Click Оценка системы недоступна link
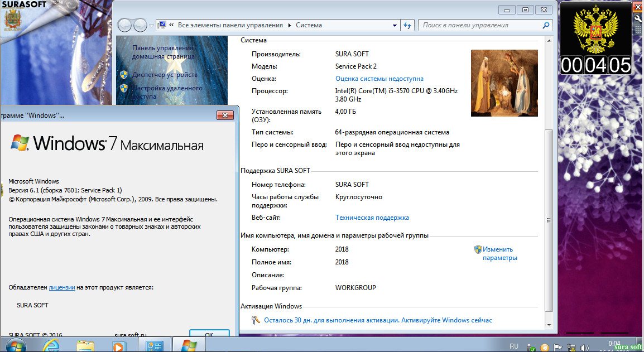644x352 pixels. point(379,79)
